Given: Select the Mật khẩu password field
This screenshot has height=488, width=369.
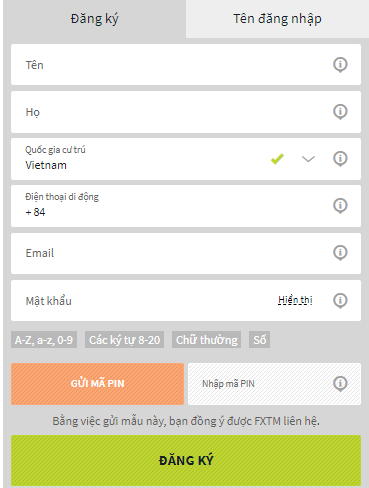Looking at the screenshot, I should point(186,300).
